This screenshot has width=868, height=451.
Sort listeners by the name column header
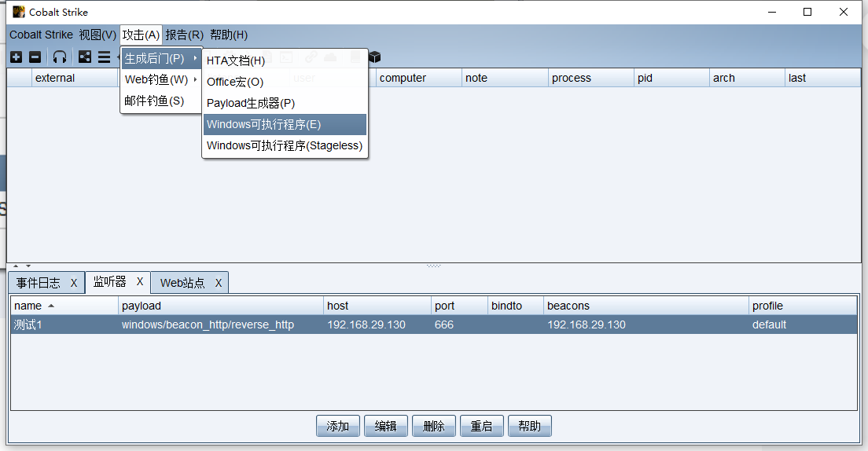64,306
